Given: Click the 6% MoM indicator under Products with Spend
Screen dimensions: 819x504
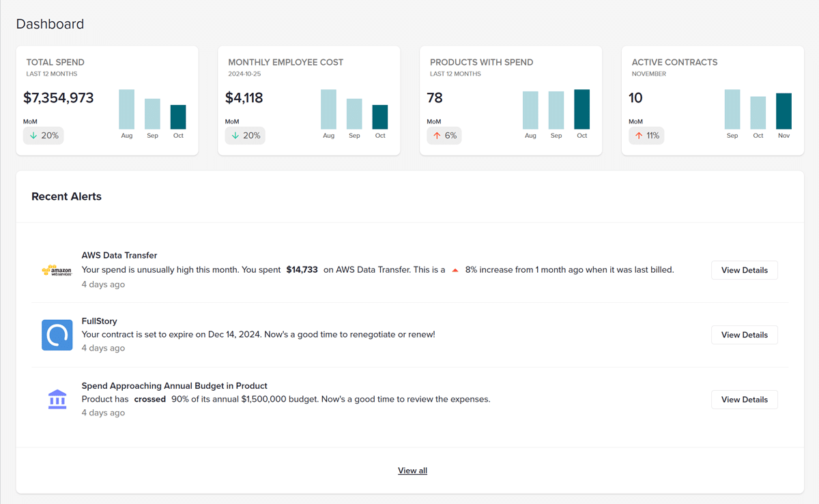Looking at the screenshot, I should click(x=444, y=135).
